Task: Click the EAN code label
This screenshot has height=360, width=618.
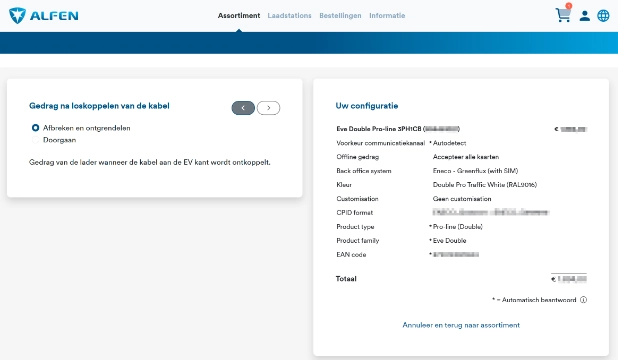Action: (x=351, y=254)
